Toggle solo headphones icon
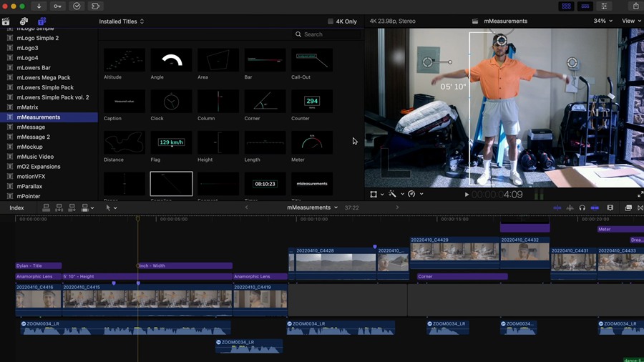The width and height of the screenshot is (644, 362). tap(582, 207)
